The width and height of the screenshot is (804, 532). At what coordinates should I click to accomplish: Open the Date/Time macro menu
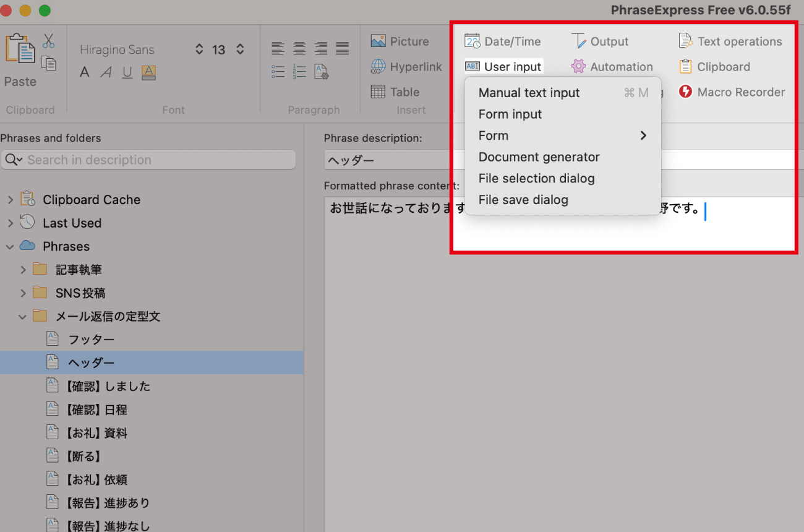pos(503,41)
